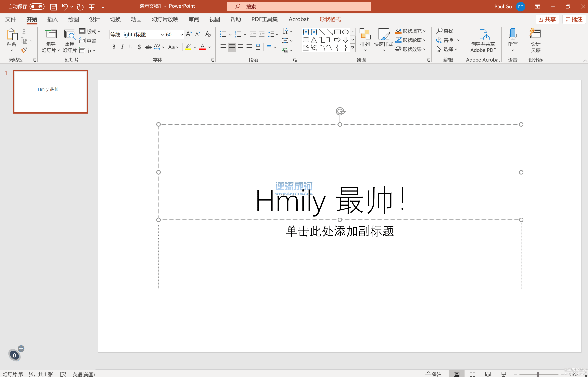
Task: Select the right arrow shape in gallery
Action: point(337,40)
